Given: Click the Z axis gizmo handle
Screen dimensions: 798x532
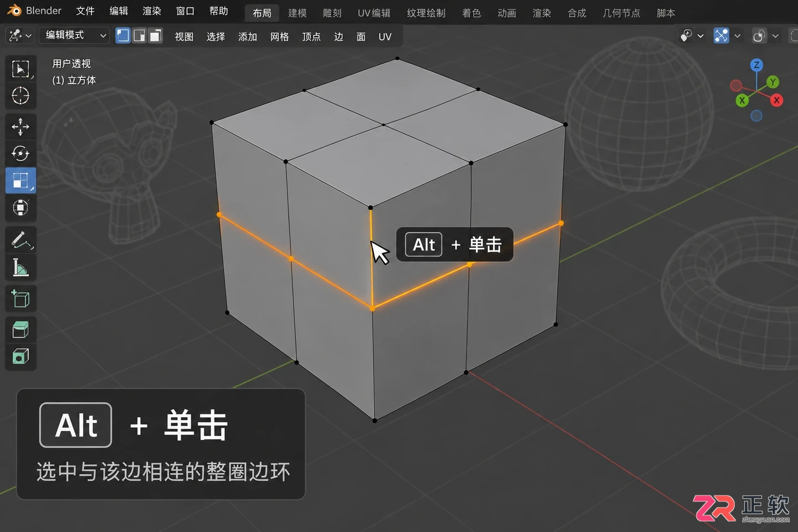Looking at the screenshot, I should [756, 65].
